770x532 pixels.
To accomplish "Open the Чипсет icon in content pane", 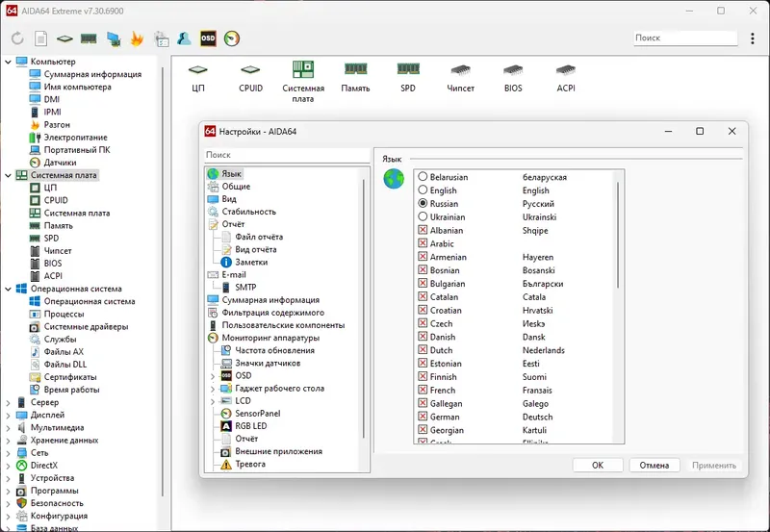I will [x=461, y=78].
